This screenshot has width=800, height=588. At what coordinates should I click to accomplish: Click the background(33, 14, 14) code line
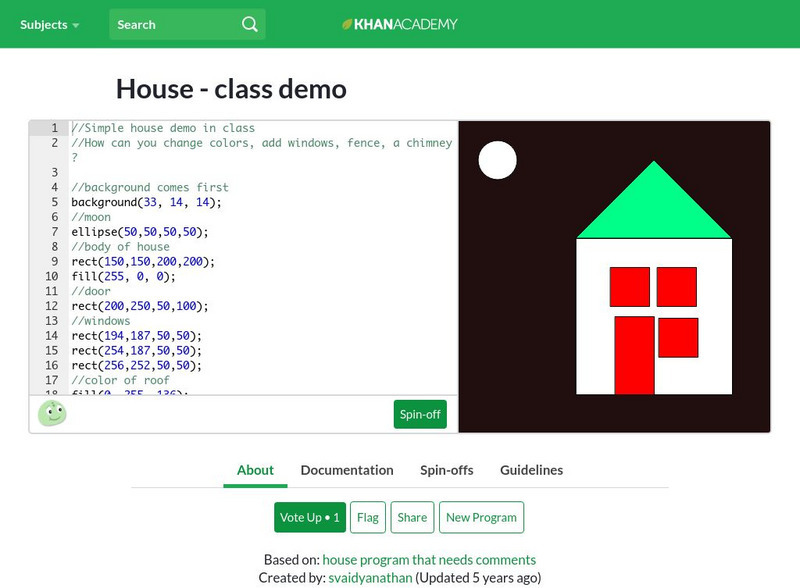tap(146, 202)
